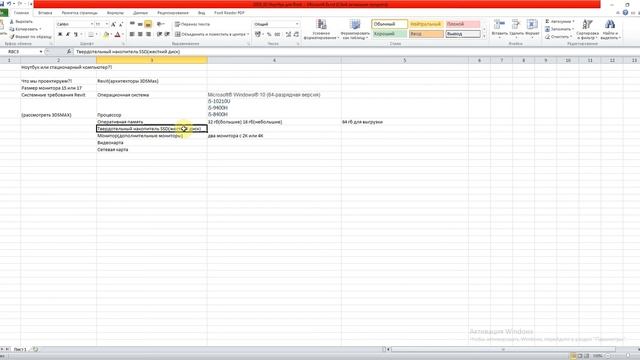
Task: Switch to the Данные (Data) tab
Action: click(140, 13)
